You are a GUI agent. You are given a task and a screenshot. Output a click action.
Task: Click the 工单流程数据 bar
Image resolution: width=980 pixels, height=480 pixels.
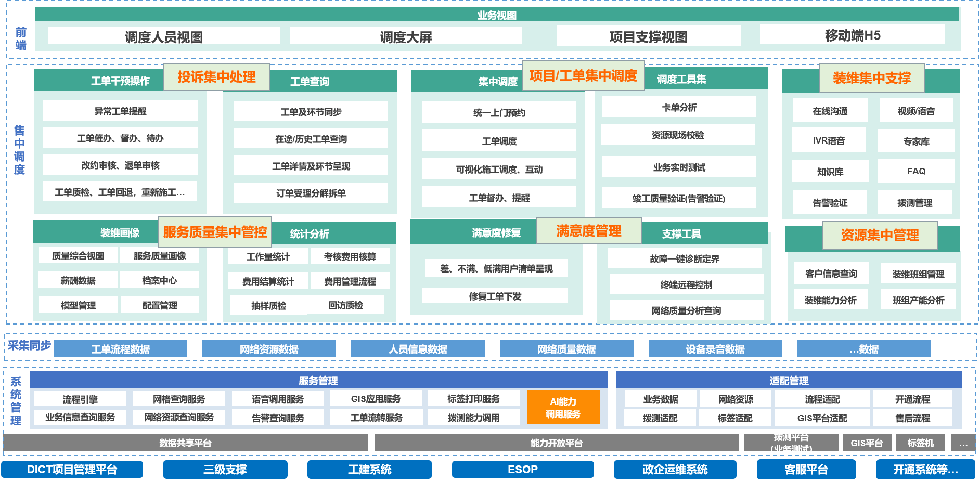tap(121, 349)
